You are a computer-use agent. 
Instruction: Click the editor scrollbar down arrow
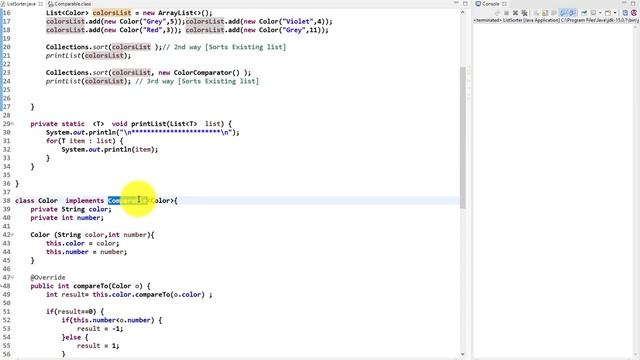462,354
